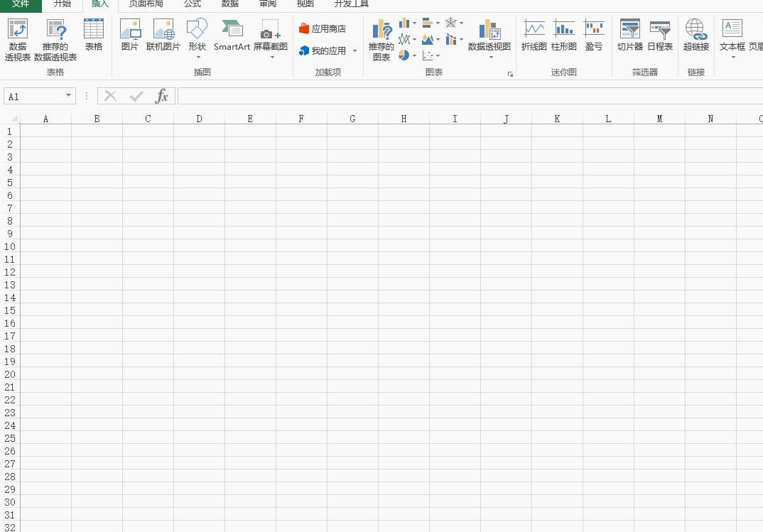
Task: Insert a PivotTable (数据透视表)
Action: pos(18,40)
